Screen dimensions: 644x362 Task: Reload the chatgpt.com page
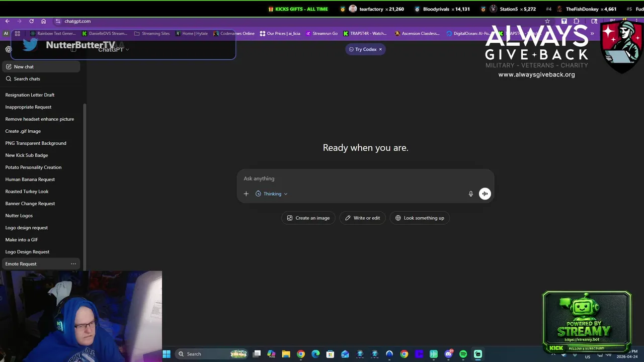31,21
